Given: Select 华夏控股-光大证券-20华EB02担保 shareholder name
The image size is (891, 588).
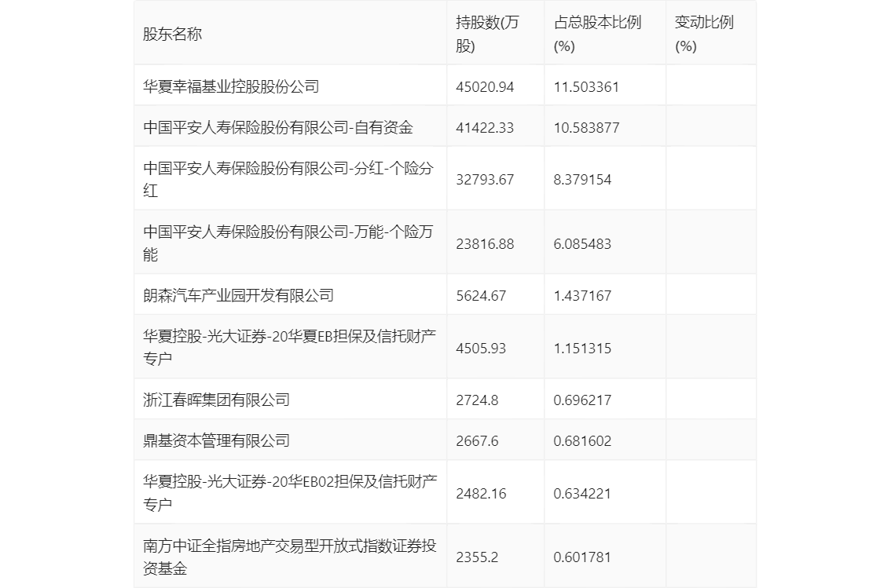Looking at the screenshot, I should (290, 493).
